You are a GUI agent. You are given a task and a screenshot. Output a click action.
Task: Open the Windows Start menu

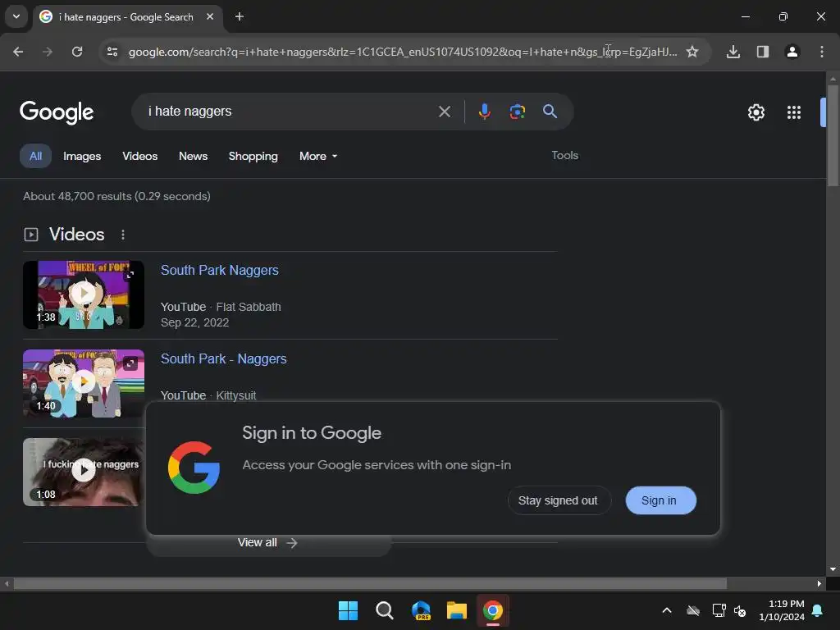(348, 610)
